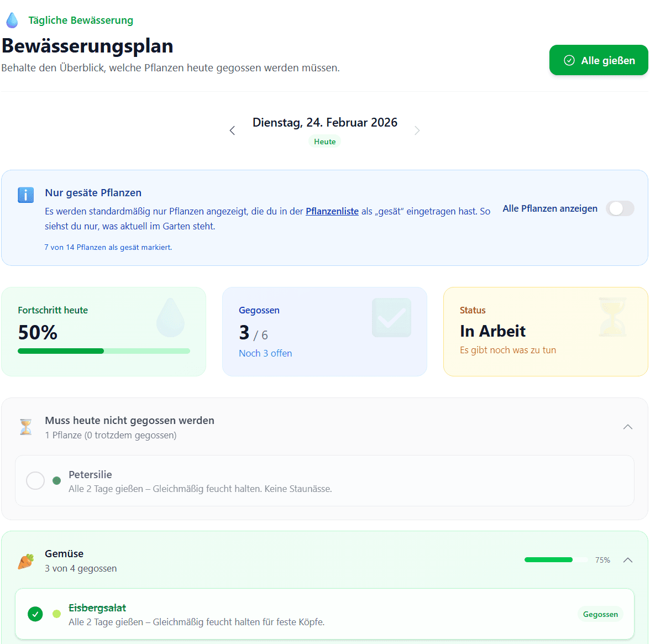Mark Petersilie as watered via its circle
The height and width of the screenshot is (644, 650).
[x=35, y=480]
